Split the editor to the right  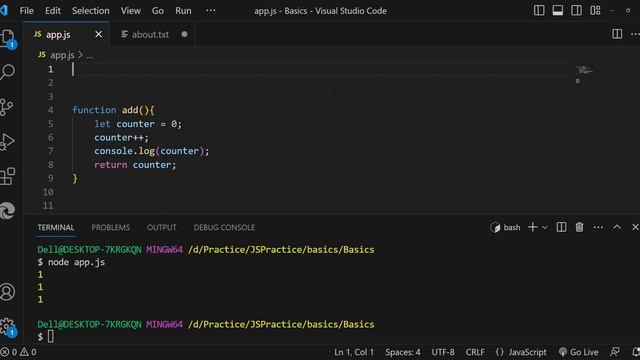click(x=617, y=34)
